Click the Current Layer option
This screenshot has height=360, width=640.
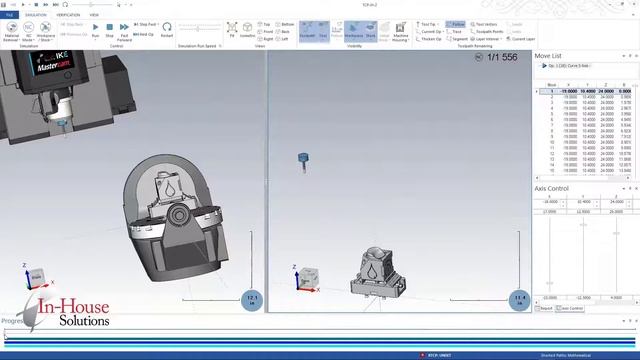click(521, 39)
